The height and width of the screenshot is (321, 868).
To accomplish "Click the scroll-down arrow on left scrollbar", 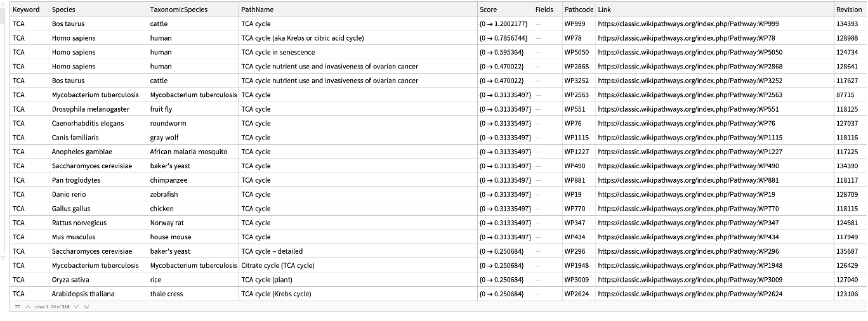I will click(x=3, y=258).
